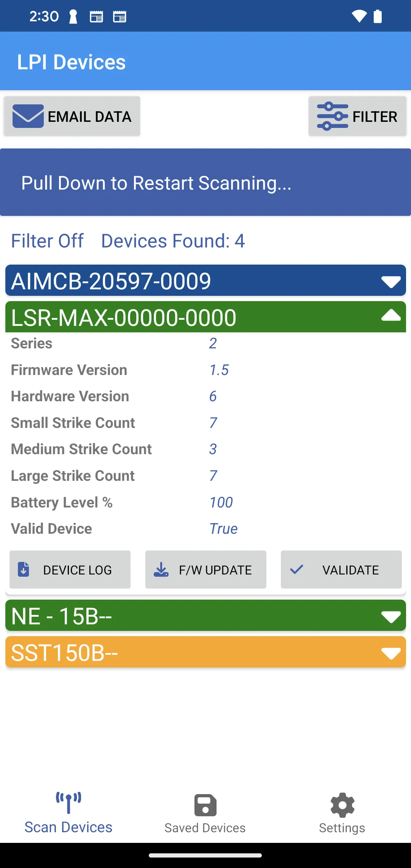Tap the 2:30 clock in status bar

pyautogui.click(x=44, y=16)
